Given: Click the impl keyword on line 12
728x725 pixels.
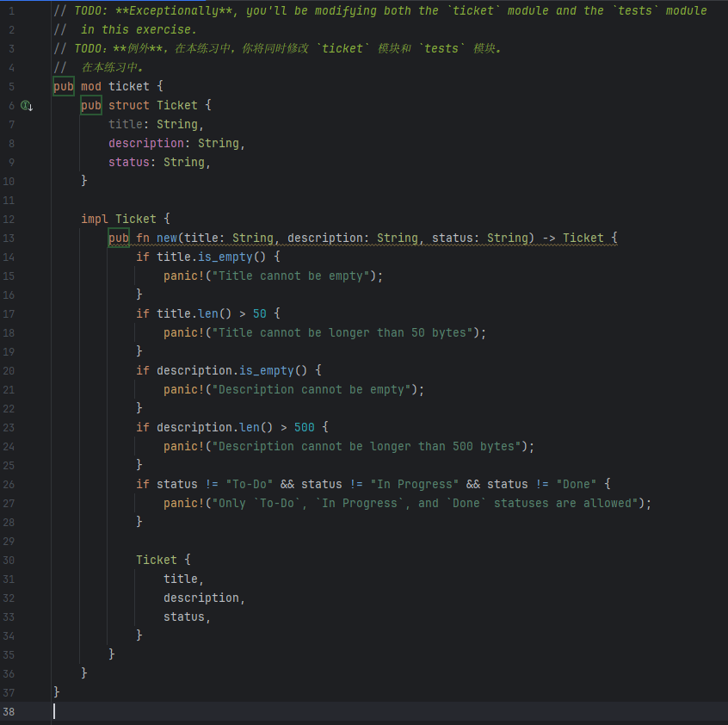Looking at the screenshot, I should [95, 219].
